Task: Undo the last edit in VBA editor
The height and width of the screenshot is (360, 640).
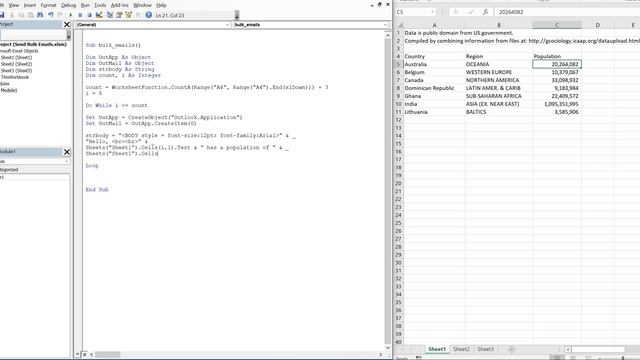Action: coord(51,15)
